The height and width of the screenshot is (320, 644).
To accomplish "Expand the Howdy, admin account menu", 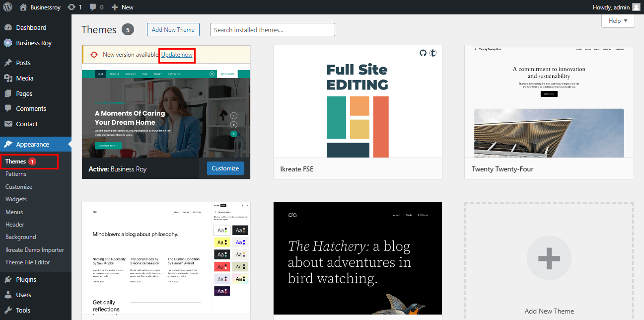I will point(611,7).
